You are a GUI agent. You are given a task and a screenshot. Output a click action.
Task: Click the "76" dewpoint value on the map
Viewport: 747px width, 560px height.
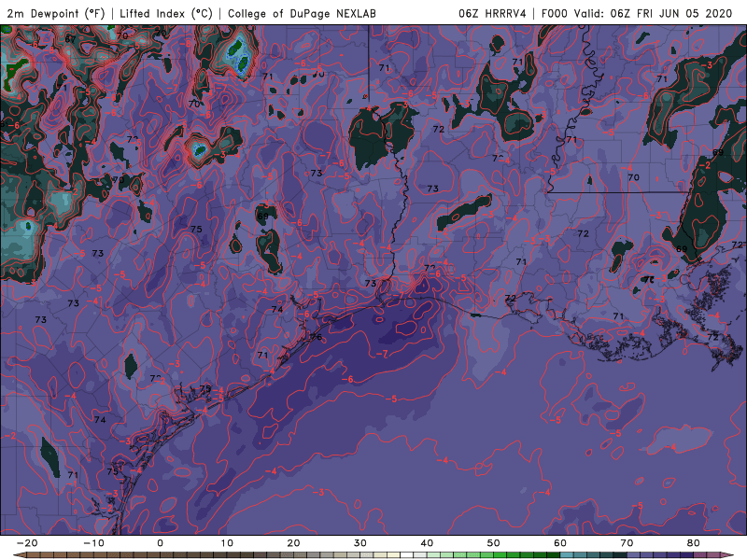[x=317, y=337]
